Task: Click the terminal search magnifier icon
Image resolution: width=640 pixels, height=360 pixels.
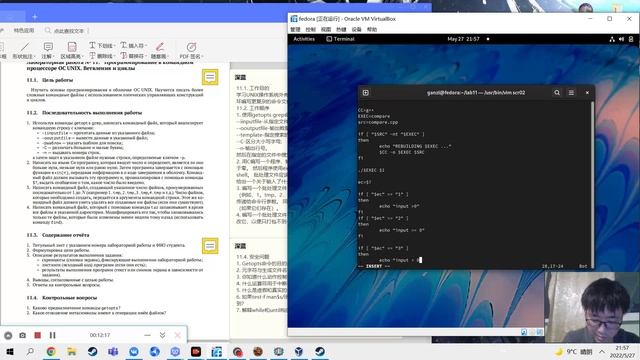Action: (557, 93)
